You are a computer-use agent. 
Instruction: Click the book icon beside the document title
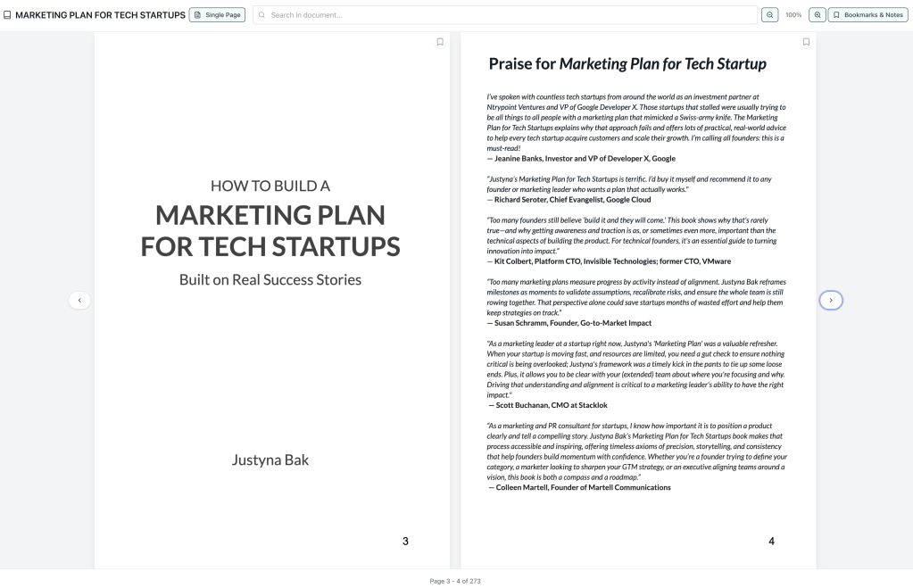8,15
